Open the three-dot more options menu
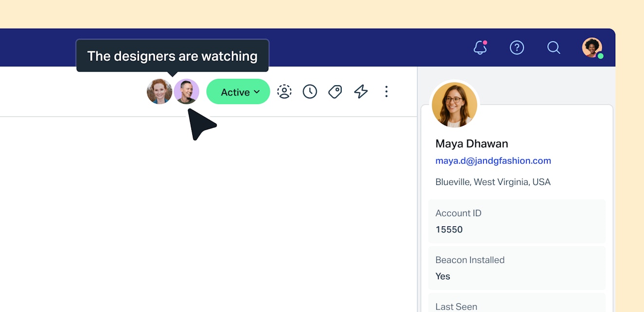 [386, 92]
